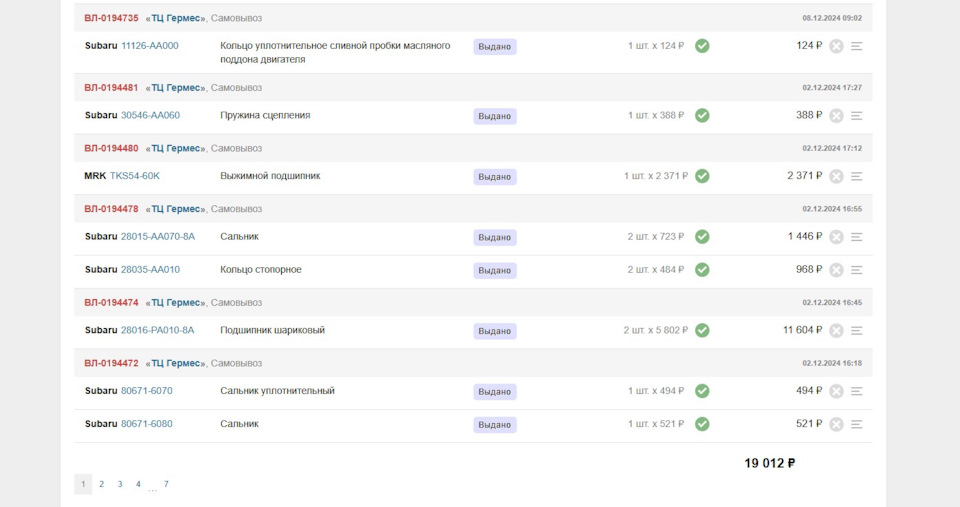Open lines menu for 11126-AA000 row

(856, 46)
